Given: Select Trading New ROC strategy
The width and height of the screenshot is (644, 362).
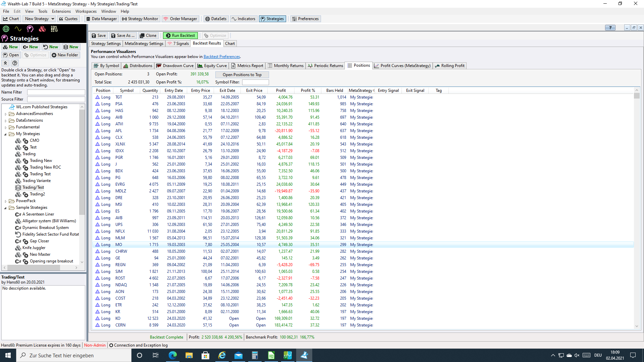Looking at the screenshot, I should coord(45,167).
